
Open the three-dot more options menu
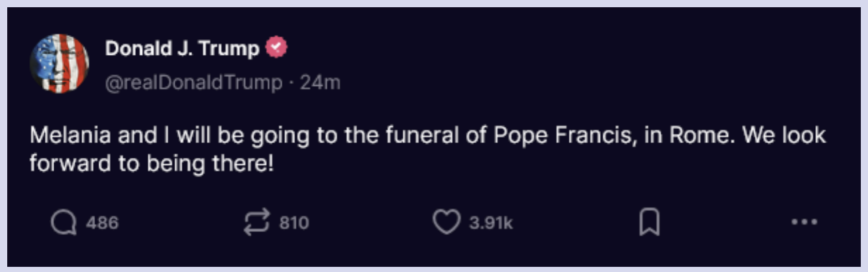(804, 222)
